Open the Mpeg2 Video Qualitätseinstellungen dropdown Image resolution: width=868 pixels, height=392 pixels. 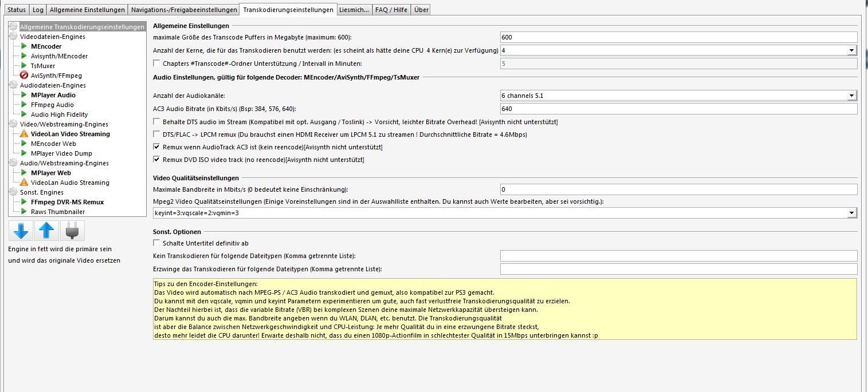tap(852, 213)
